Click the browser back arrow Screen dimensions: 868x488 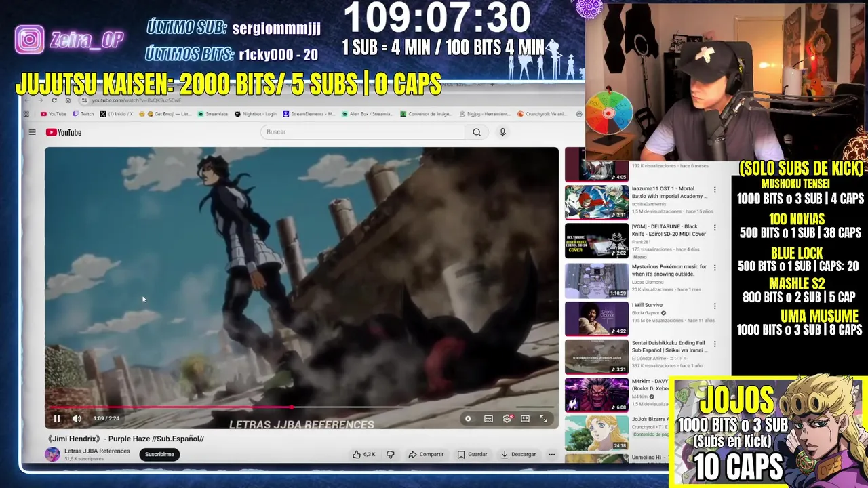pos(27,100)
